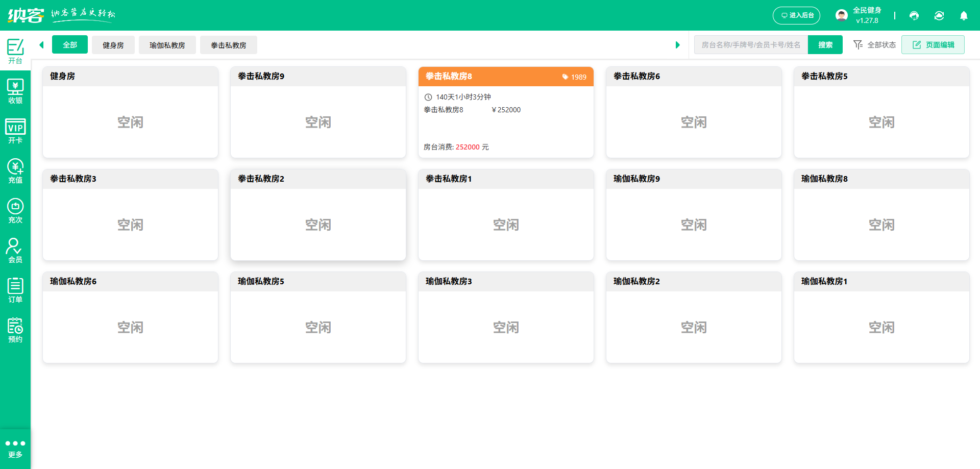
Task: Switch to the 瑜伽私教房 category tab
Action: pos(167,45)
